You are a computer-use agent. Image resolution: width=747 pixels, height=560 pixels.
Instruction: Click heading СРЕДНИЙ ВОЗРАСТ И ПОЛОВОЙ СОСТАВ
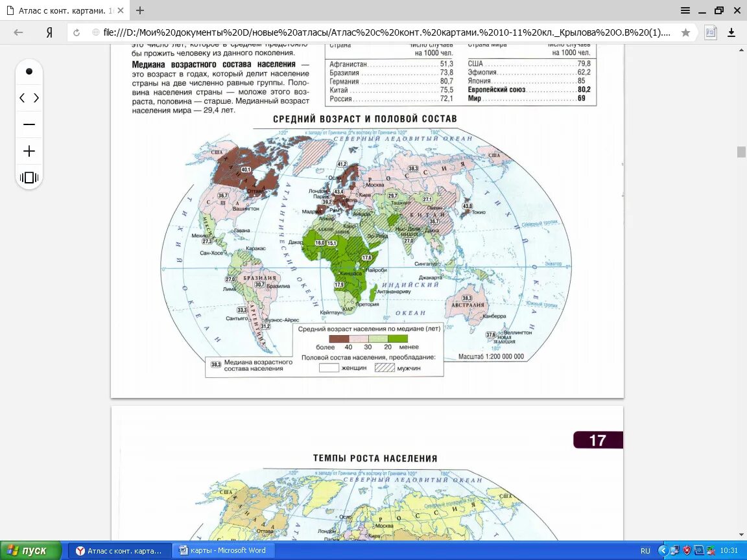click(x=365, y=119)
